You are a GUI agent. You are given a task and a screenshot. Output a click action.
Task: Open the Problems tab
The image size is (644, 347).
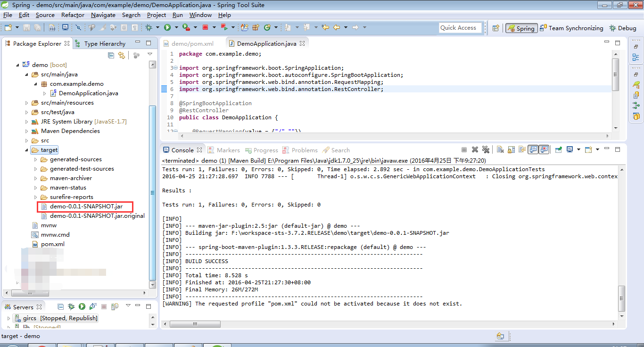point(300,150)
